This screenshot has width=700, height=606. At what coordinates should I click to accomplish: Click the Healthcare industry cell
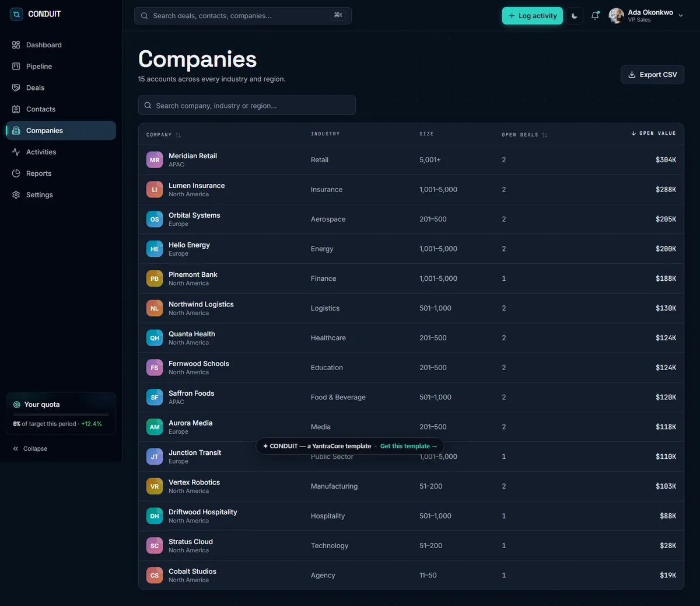(x=328, y=338)
